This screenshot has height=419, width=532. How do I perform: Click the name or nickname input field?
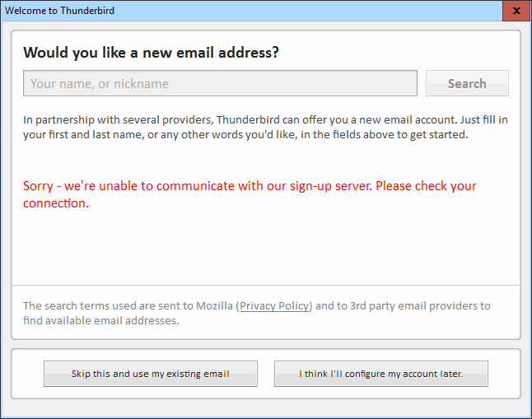click(x=220, y=83)
